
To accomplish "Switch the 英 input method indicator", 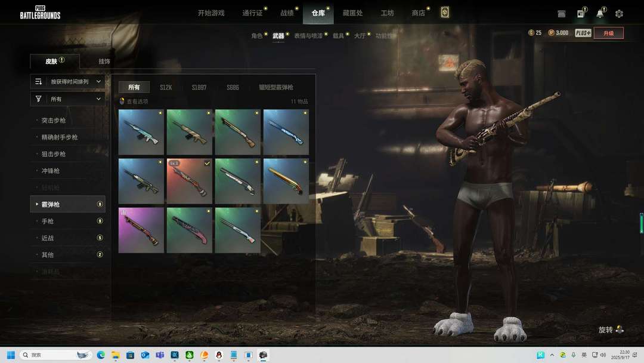I will click(x=584, y=355).
